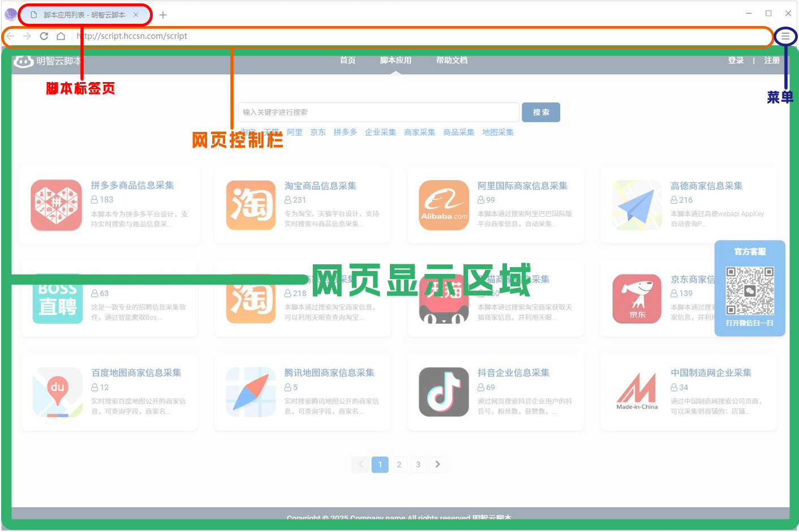The image size is (799, 532).
Task: Select the 脚本应用列表 - 明智云脚本 tab
Action: [x=85, y=15]
